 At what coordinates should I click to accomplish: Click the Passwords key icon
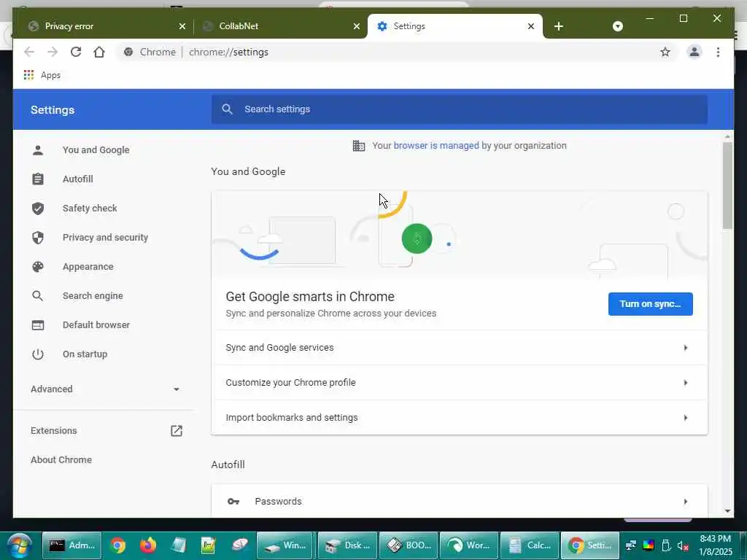(x=233, y=501)
